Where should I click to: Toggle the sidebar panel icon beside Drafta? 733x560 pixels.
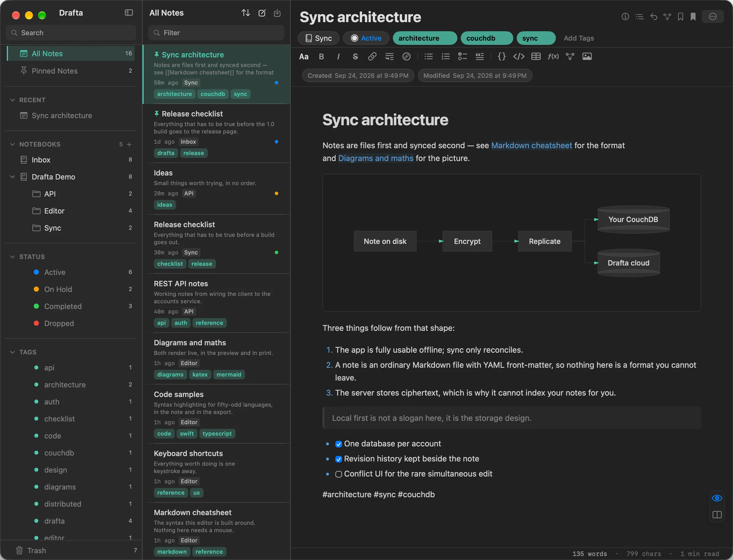[x=129, y=13]
